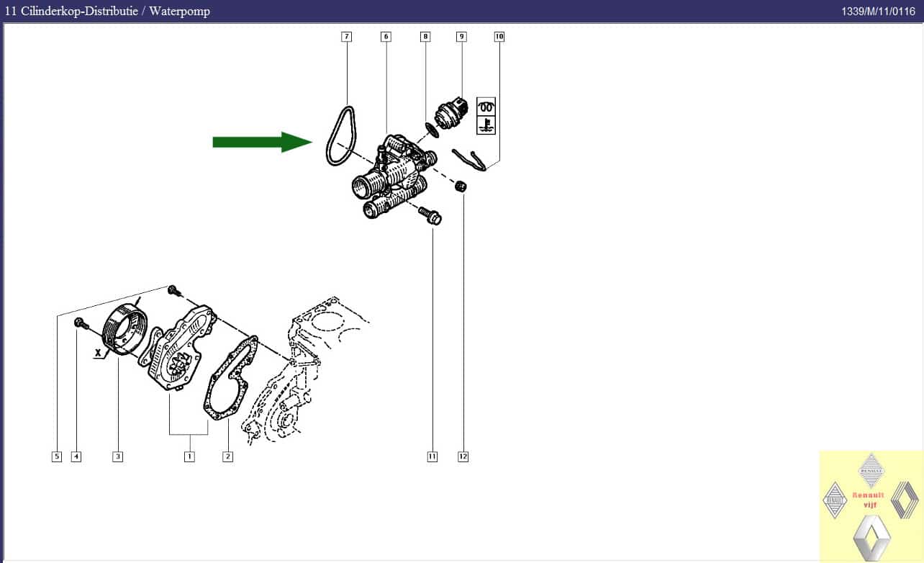Select callout number 3 for the pulley
The image size is (924, 563).
click(117, 456)
